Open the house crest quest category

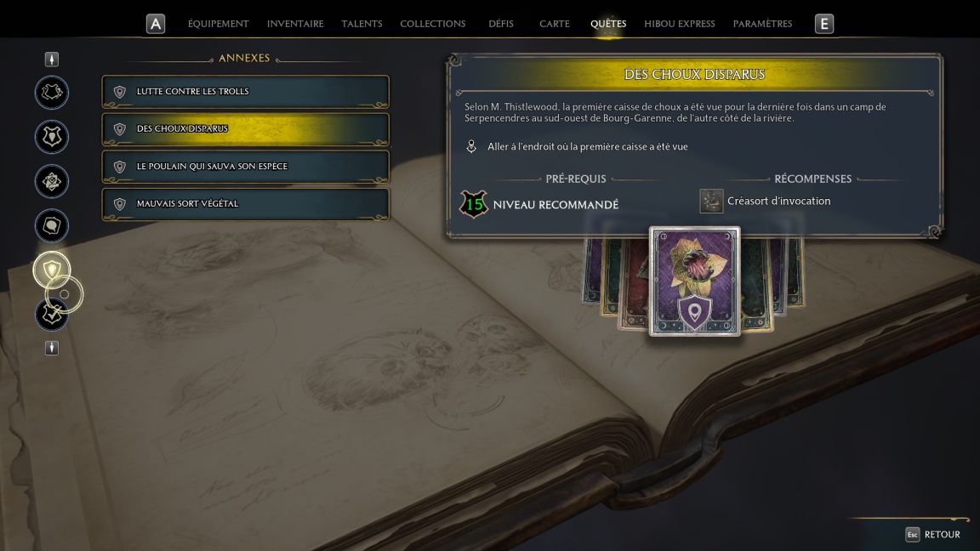[x=52, y=137]
